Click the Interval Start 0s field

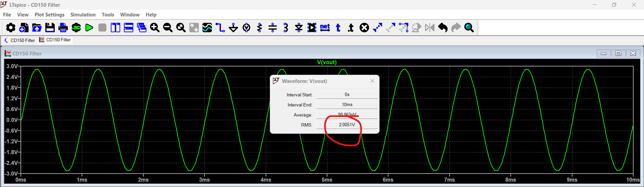point(347,95)
